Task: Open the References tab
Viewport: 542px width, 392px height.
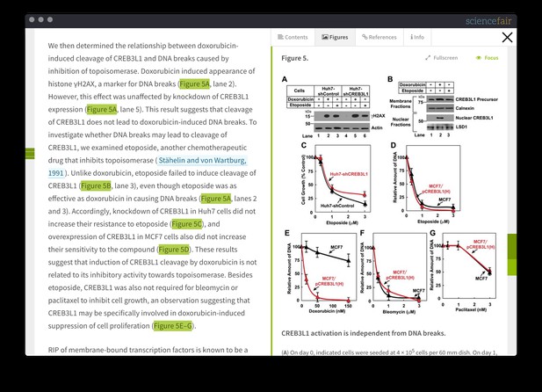Action: pos(379,37)
